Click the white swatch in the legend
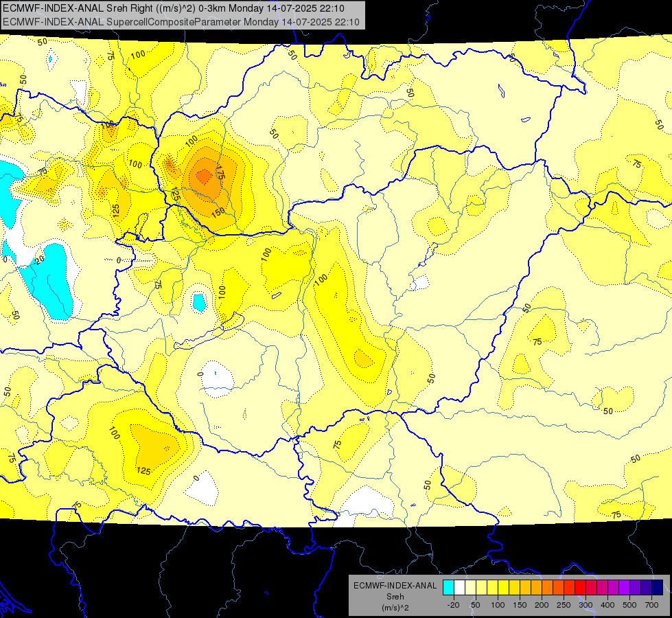 [459, 587]
